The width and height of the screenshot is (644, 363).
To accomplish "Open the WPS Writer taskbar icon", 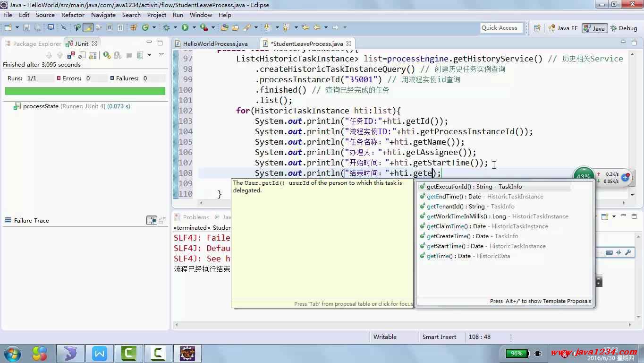I will pyautogui.click(x=100, y=353).
